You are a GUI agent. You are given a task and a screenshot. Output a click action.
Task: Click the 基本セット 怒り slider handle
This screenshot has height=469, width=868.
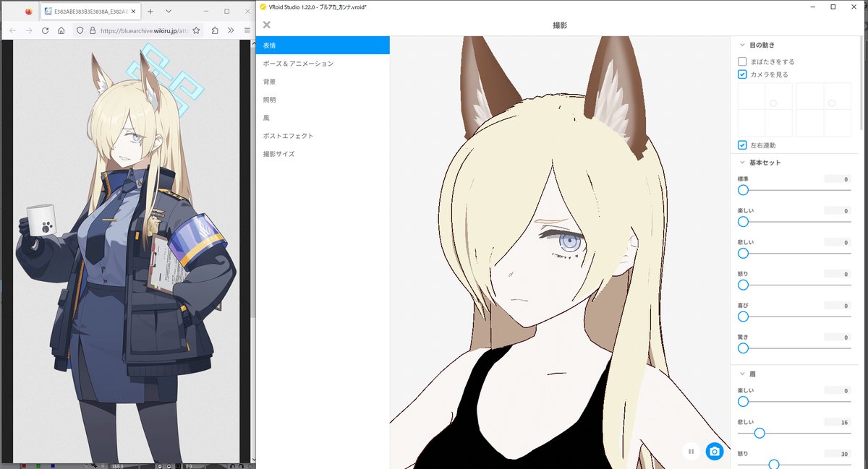pos(743,285)
